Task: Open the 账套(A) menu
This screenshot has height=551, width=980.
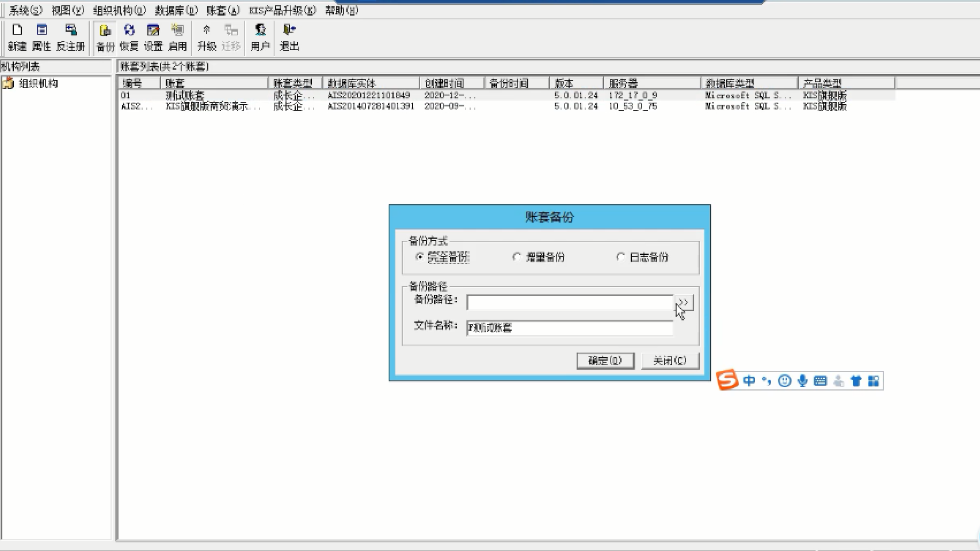Action: click(x=223, y=10)
